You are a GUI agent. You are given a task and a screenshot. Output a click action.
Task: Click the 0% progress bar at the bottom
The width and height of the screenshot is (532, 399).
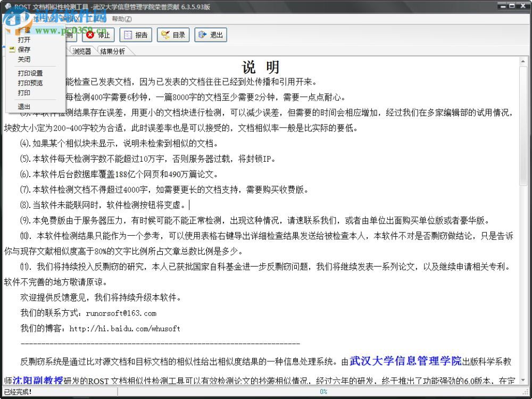[x=325, y=392]
